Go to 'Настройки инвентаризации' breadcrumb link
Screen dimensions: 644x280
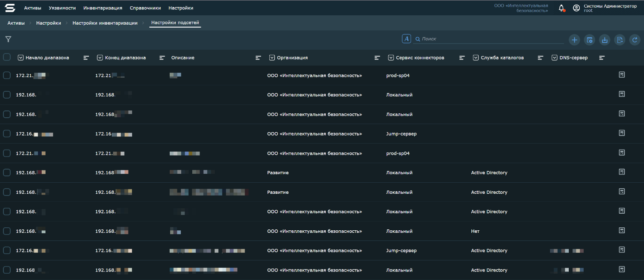[105, 23]
